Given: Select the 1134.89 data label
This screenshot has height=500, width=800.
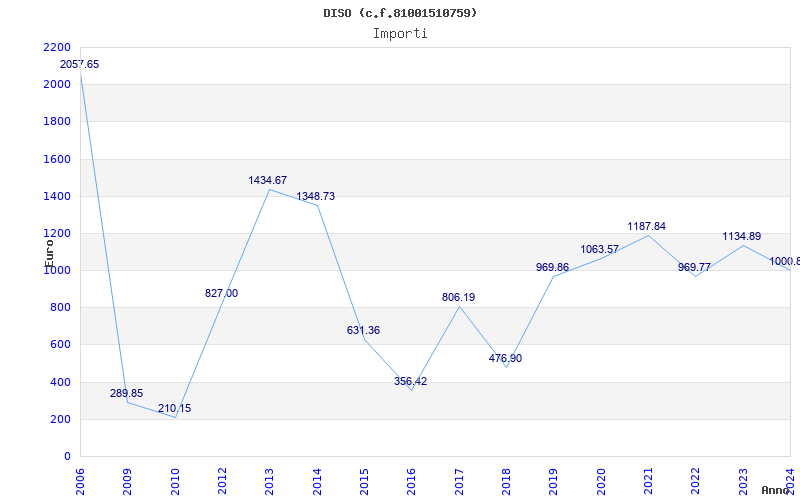Looking at the screenshot, I should click(742, 236).
